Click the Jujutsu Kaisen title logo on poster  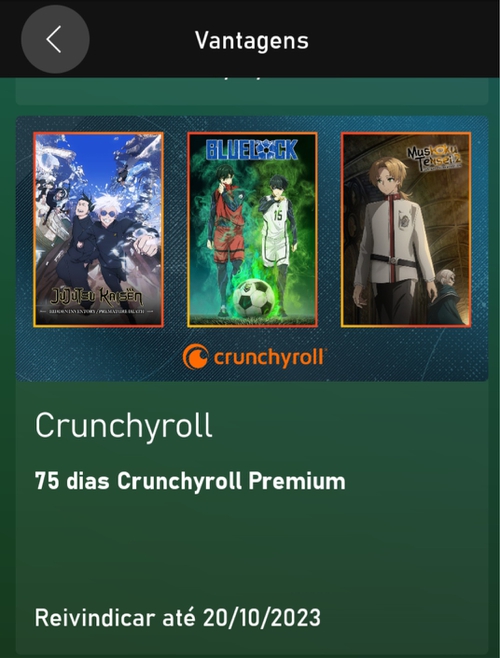click(x=97, y=297)
